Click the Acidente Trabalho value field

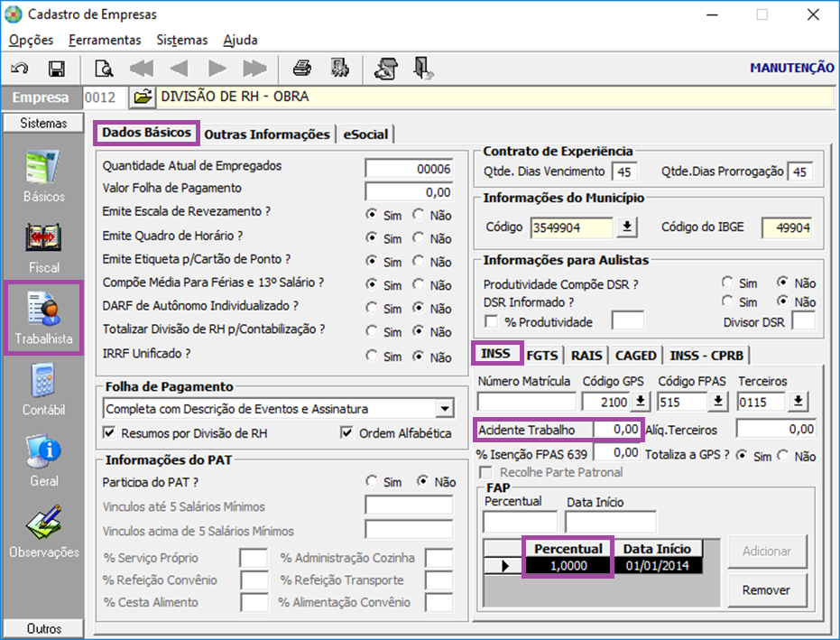click(617, 430)
